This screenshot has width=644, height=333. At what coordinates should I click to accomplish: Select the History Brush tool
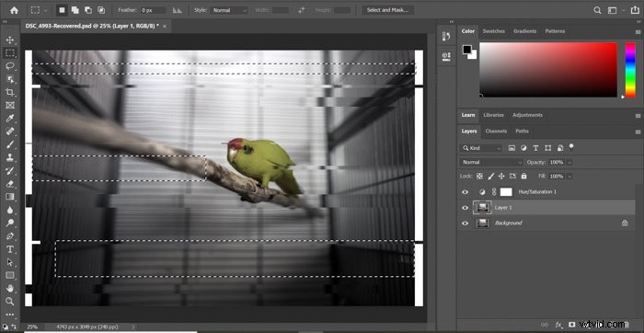pos(10,171)
